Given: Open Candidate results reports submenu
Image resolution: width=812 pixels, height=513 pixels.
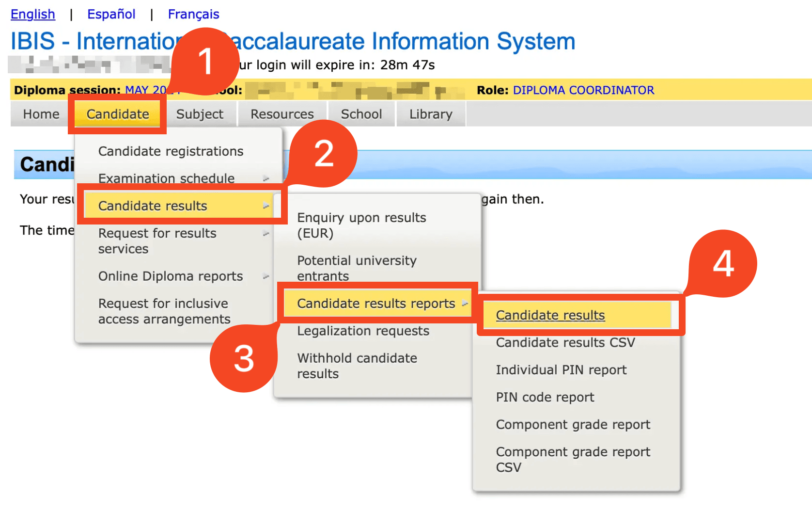Looking at the screenshot, I should pyautogui.click(x=376, y=304).
